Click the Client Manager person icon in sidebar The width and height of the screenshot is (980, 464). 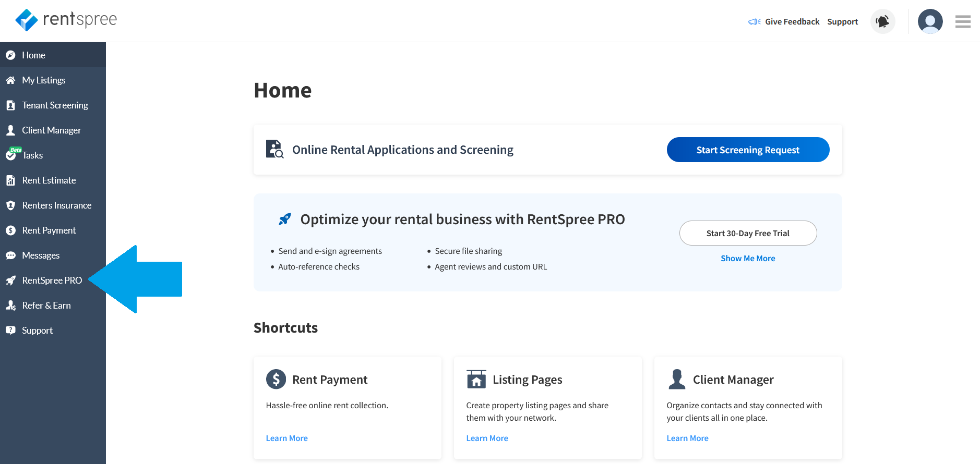click(x=10, y=130)
